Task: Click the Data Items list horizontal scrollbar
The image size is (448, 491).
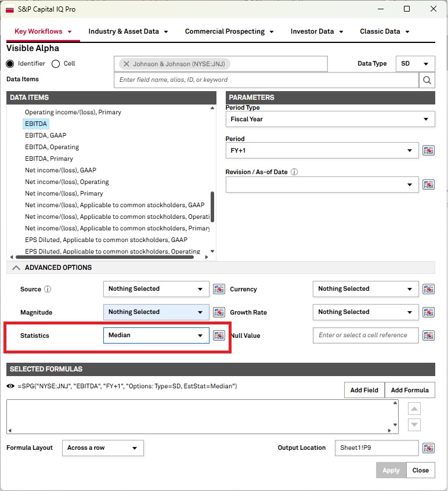Action: click(104, 257)
